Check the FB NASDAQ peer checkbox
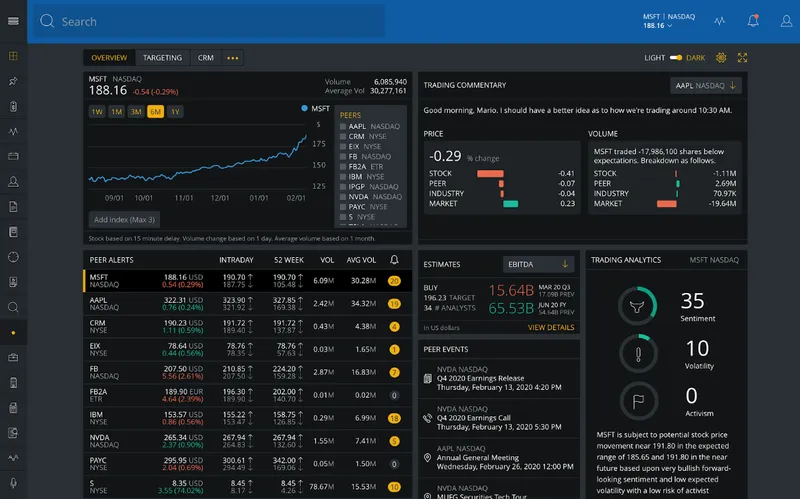Screen dimensions: 800x499 pyautogui.click(x=343, y=157)
